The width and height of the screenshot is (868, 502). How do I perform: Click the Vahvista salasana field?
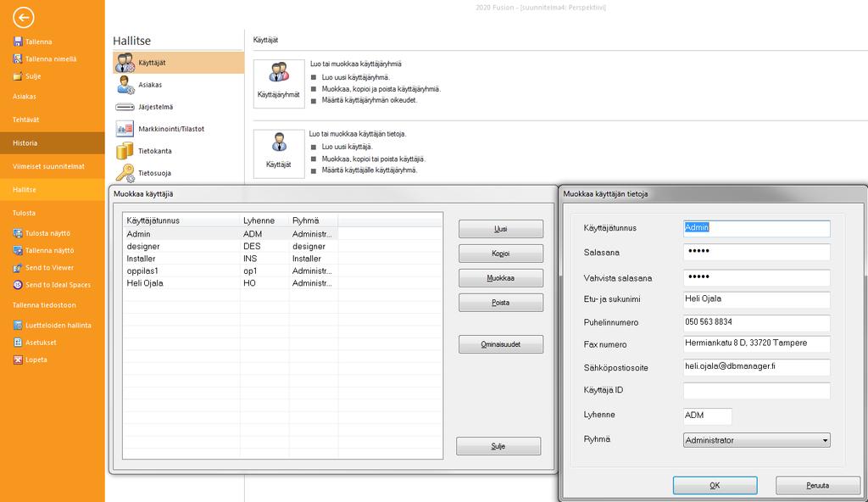(x=757, y=277)
